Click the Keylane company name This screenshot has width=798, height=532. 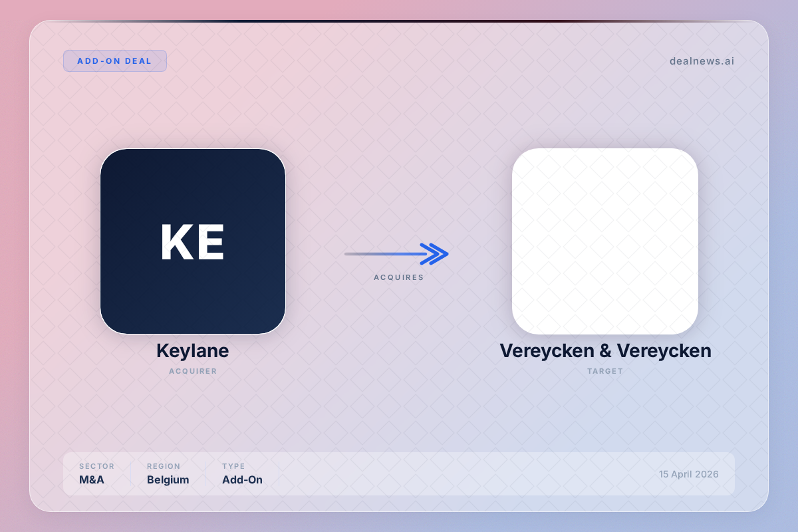[x=192, y=350]
